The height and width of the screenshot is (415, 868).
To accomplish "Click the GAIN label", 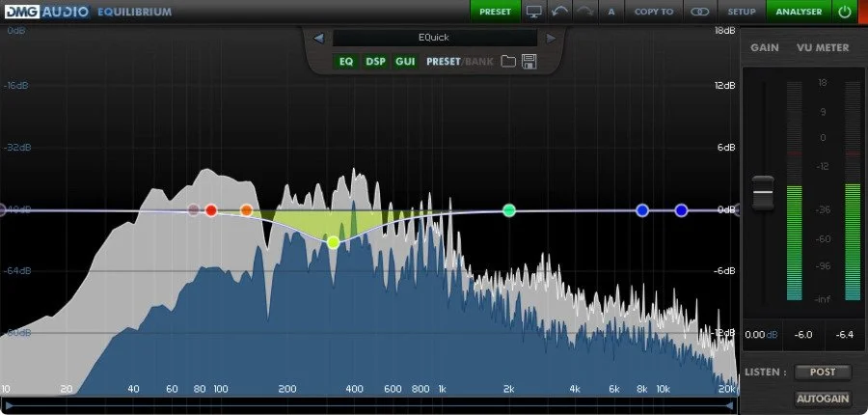I will tap(765, 47).
